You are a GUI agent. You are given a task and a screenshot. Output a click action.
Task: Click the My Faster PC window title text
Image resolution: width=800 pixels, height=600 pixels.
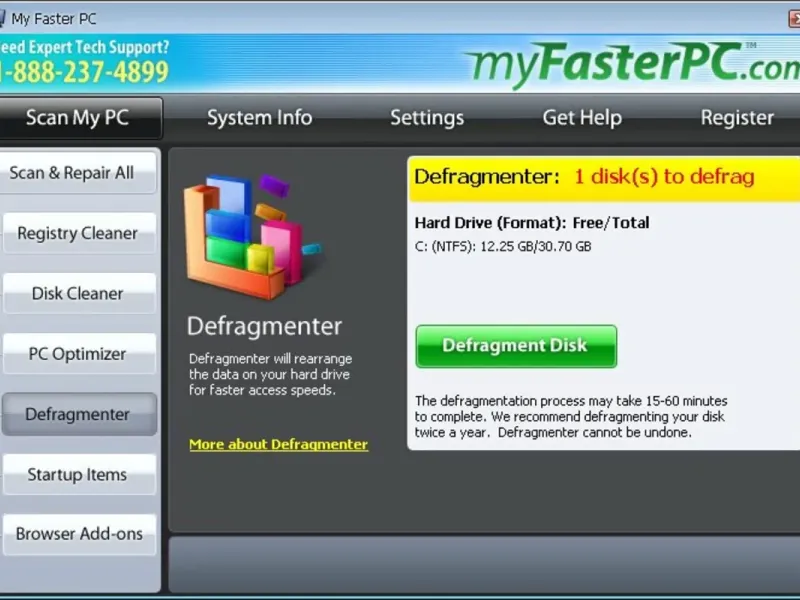pos(54,19)
